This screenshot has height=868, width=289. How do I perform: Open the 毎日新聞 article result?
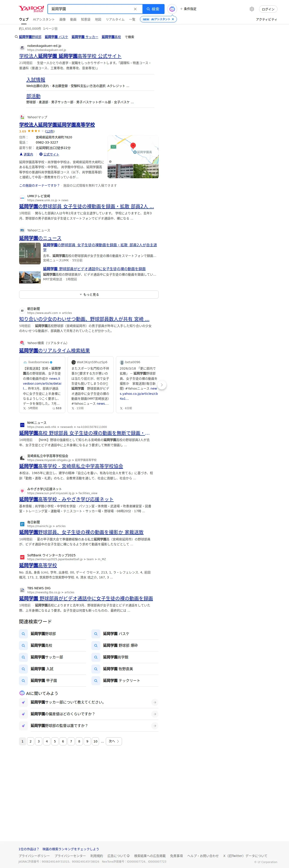81,532
